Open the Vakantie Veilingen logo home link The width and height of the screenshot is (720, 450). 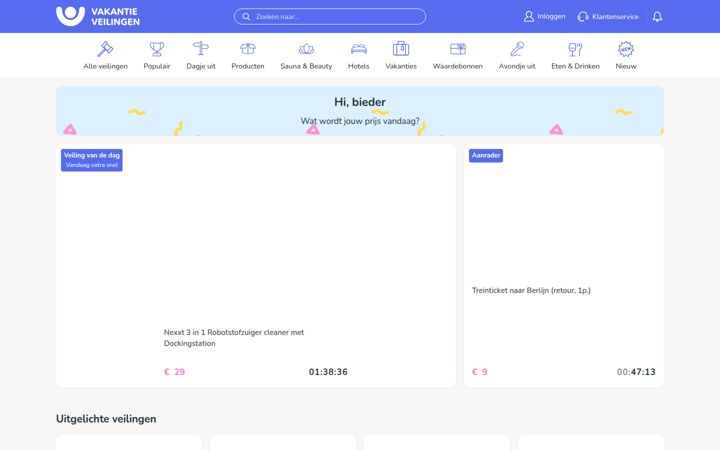[x=98, y=17]
